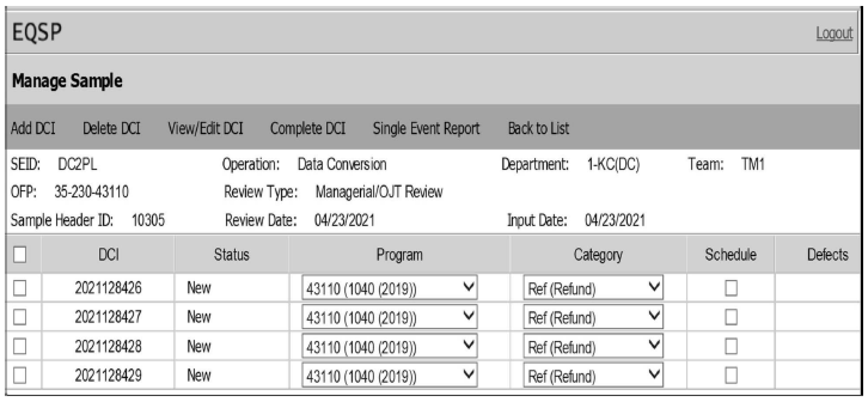Image resolution: width=868 pixels, height=402 pixels.
Task: Select the checkbox for DCI 2021128428
Action: tap(20, 346)
